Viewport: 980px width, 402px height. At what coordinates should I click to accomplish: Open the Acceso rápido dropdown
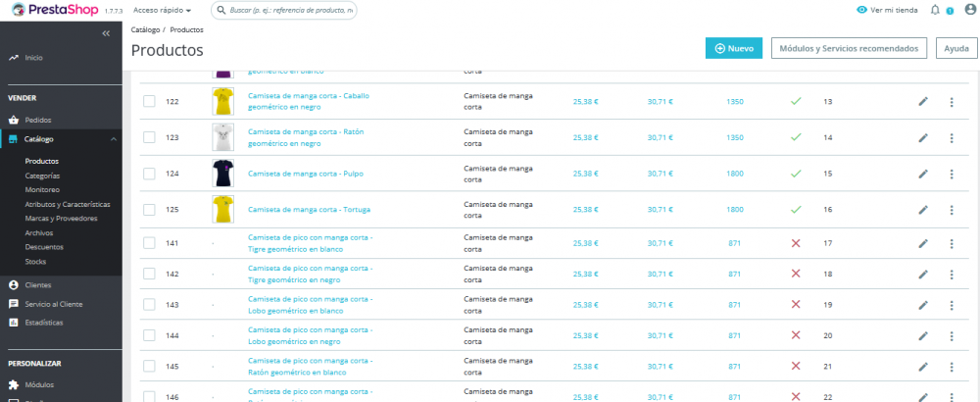click(x=162, y=10)
